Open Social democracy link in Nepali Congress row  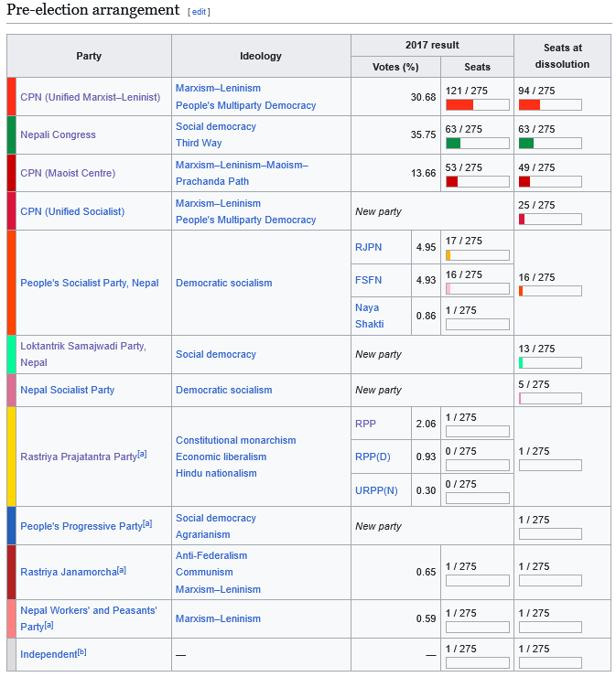[216, 126]
